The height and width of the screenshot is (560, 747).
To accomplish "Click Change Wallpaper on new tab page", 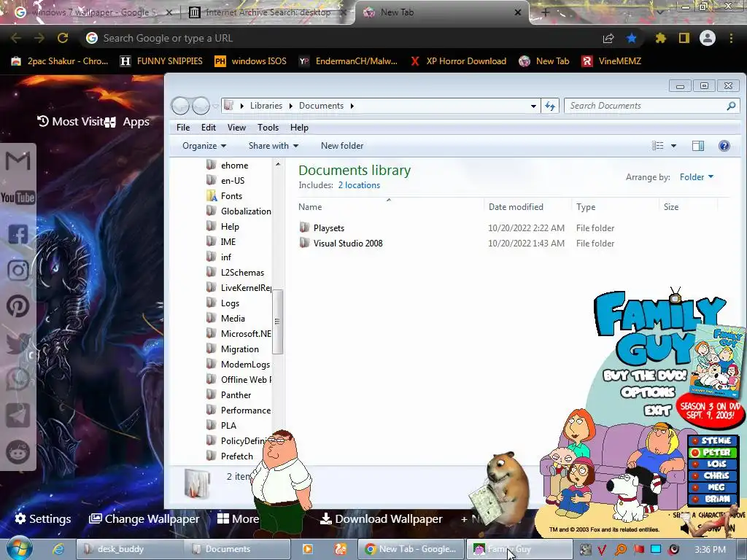I will pyautogui.click(x=144, y=518).
